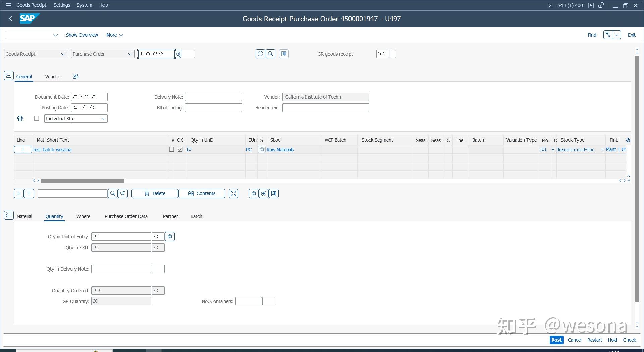
Task: Click the magnifier find-purchase-order icon
Action: [x=271, y=54]
